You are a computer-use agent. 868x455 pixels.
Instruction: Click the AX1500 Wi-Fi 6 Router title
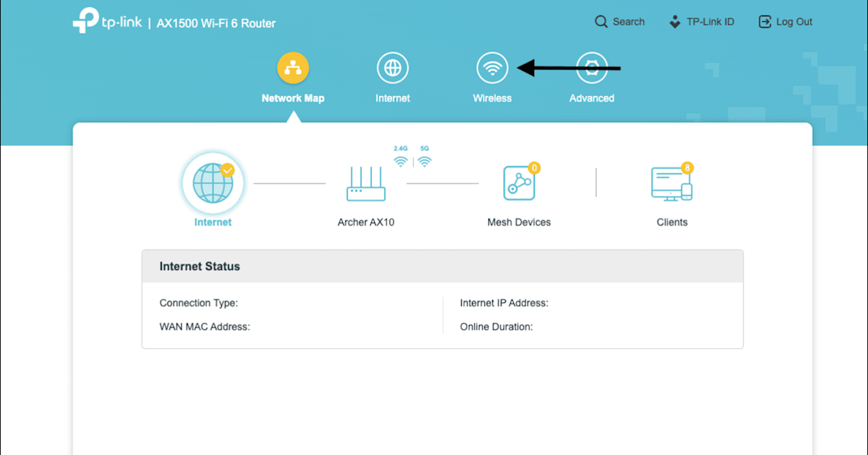pos(216,23)
